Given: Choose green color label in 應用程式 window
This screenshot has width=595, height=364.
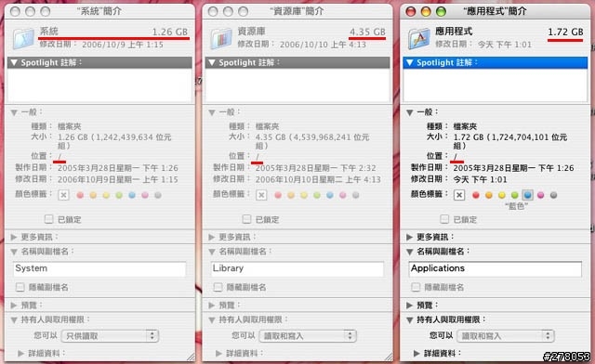Looking at the screenshot, I should (514, 195).
